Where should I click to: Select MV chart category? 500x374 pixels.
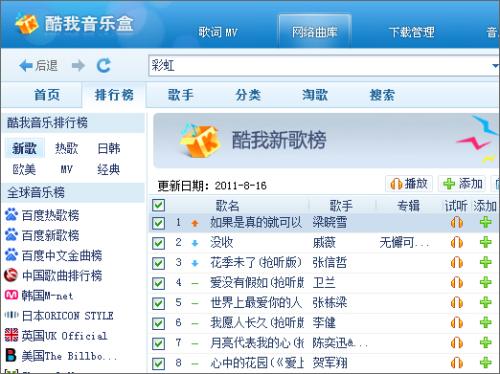click(x=67, y=169)
